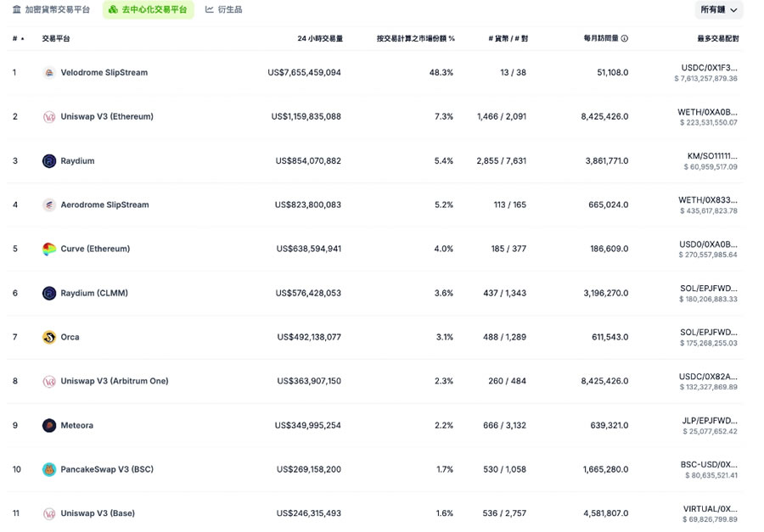Click coins/pairs value 1,466 / 2,091
Image resolution: width=764 pixels, height=532 pixels.
tap(502, 117)
